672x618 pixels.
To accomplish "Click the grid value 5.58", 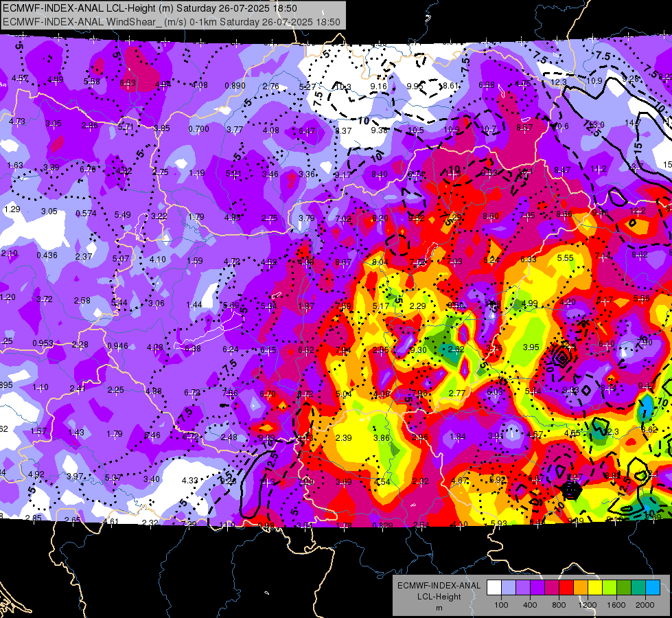I will click(x=92, y=82).
